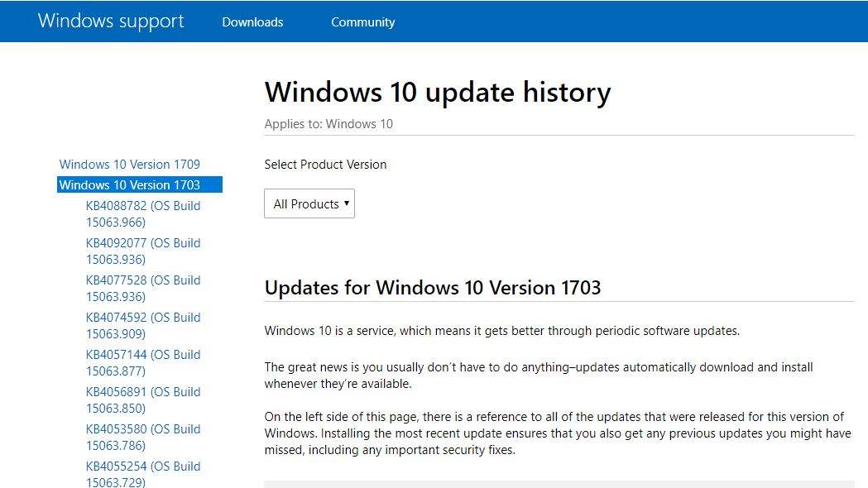868x488 pixels.
Task: Open KB4077528 (OS Build 15063.936) link
Action: [143, 289]
